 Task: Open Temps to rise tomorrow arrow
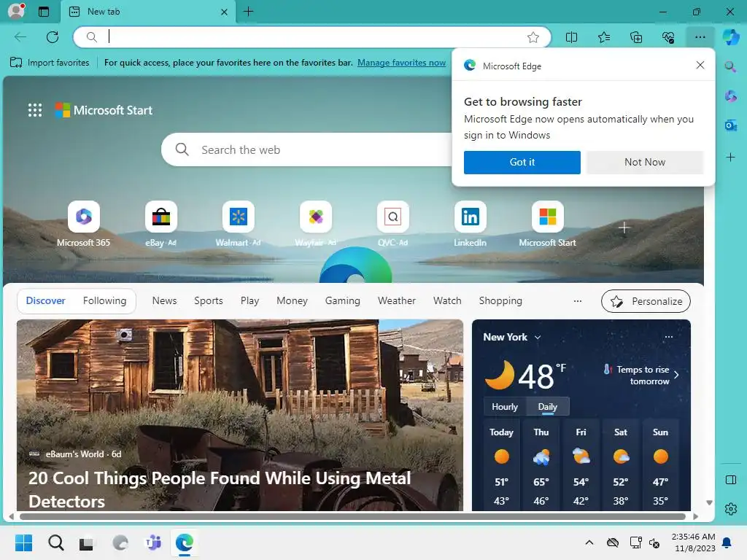click(676, 376)
